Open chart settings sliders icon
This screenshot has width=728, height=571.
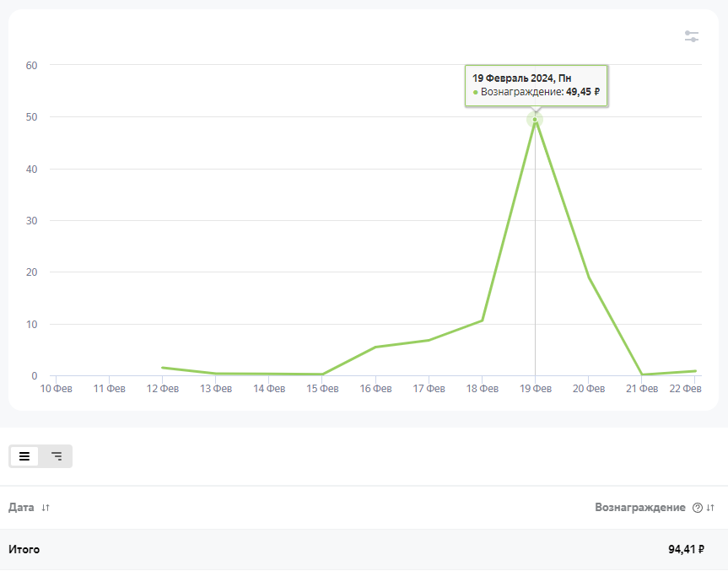[692, 36]
